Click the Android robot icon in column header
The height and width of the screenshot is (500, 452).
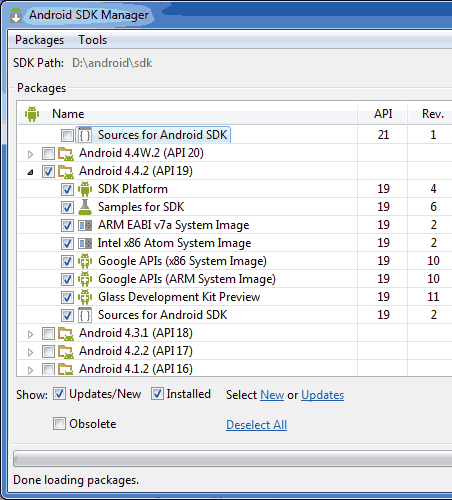tap(32, 114)
